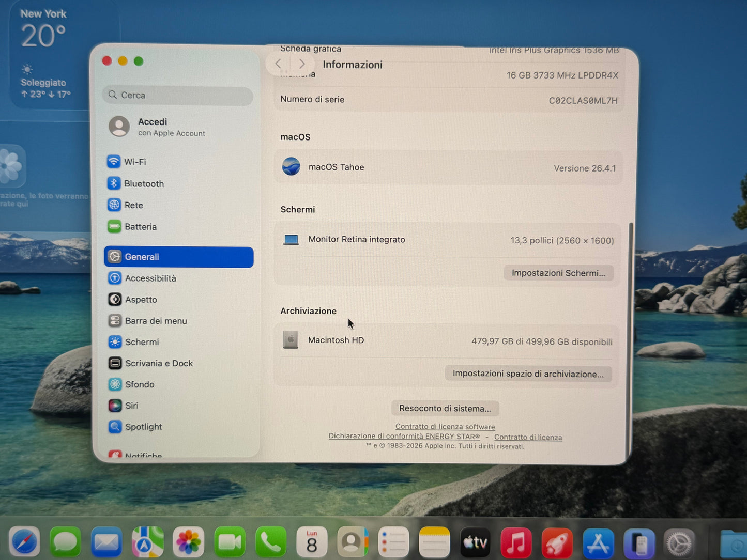747x560 pixels.
Task: Select Generali in the sidebar
Action: (x=178, y=257)
